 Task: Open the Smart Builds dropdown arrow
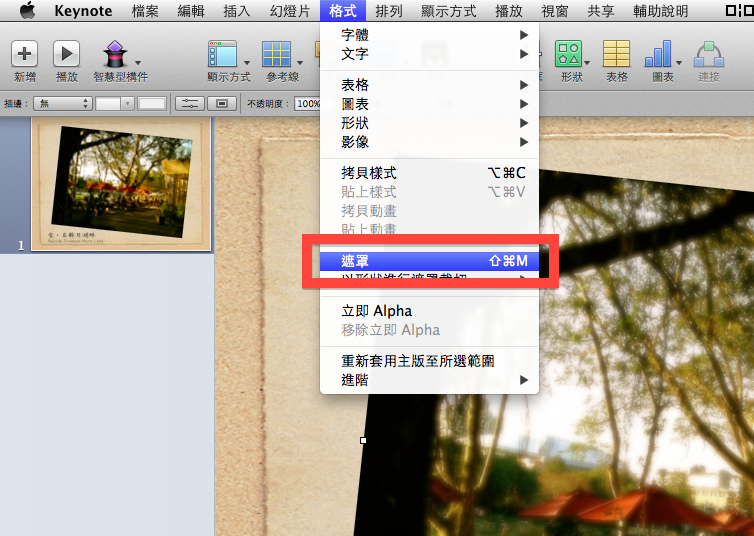pos(138,62)
